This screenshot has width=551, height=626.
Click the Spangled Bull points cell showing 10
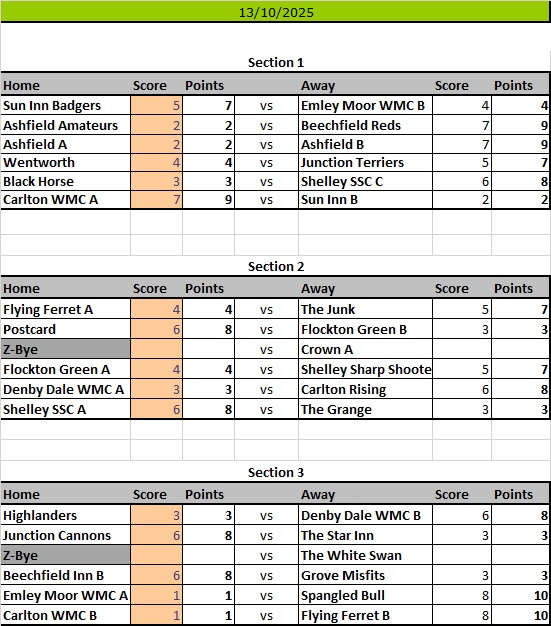521,595
